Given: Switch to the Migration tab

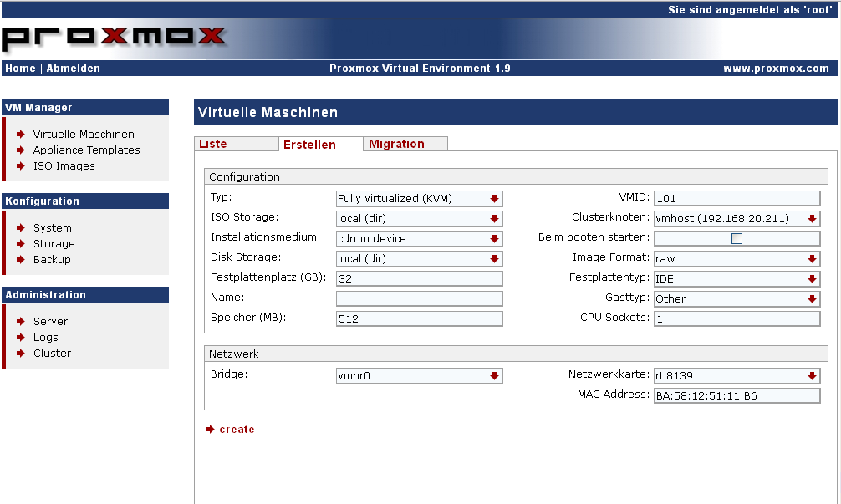Looking at the screenshot, I should (x=405, y=144).
